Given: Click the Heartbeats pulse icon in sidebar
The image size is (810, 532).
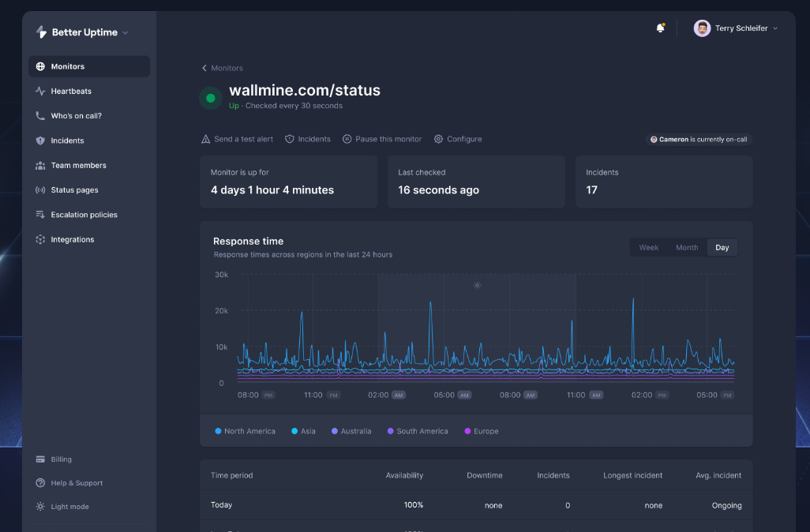Looking at the screenshot, I should (x=40, y=92).
